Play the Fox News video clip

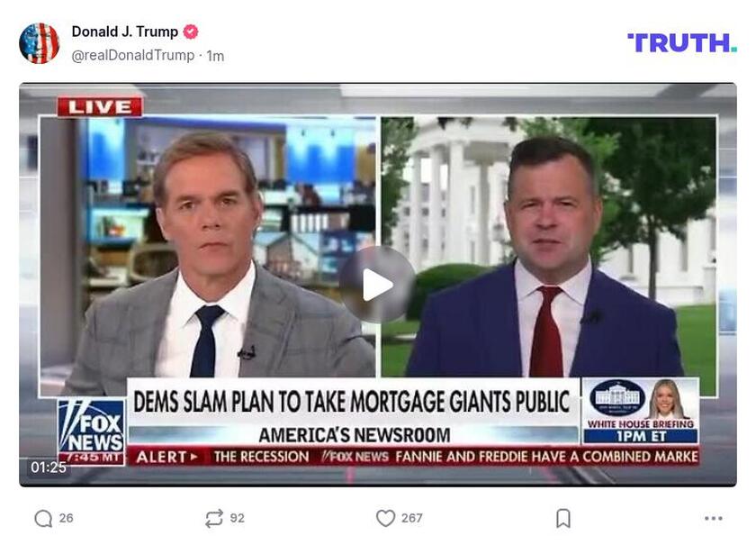click(x=377, y=285)
